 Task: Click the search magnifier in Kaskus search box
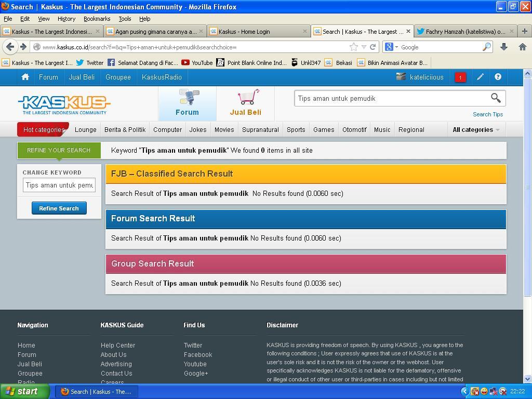[496, 98]
